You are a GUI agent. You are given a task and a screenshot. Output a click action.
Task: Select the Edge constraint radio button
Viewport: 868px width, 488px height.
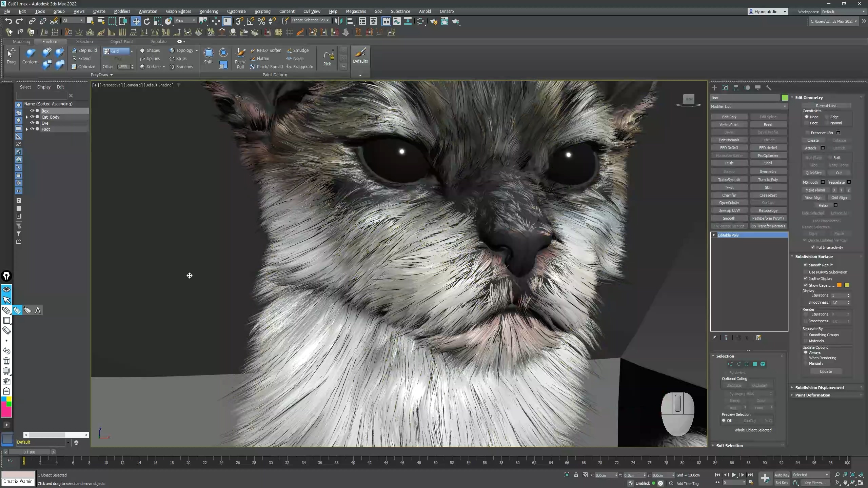tap(827, 117)
